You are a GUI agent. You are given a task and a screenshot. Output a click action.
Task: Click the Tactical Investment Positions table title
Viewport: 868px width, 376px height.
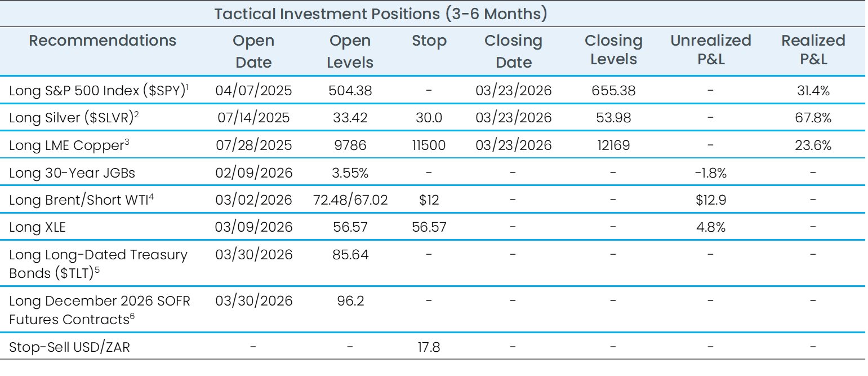[x=380, y=14]
